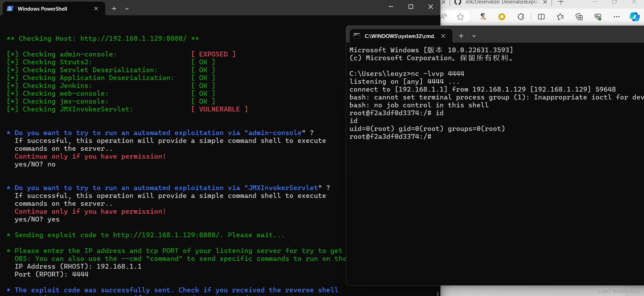Click 'IP Address (RHOST): 192.168.1.1' line
Image resolution: width=644 pixels, height=296 pixels.
point(78,266)
